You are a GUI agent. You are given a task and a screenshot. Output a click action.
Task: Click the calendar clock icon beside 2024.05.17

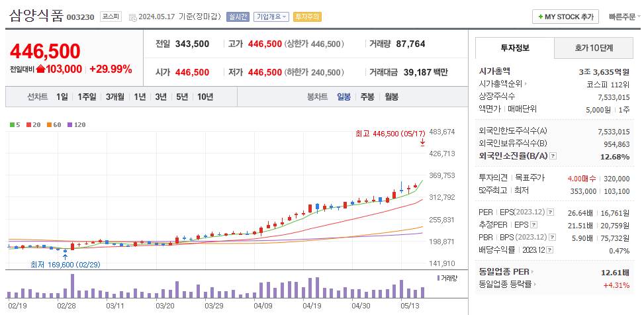[132, 17]
